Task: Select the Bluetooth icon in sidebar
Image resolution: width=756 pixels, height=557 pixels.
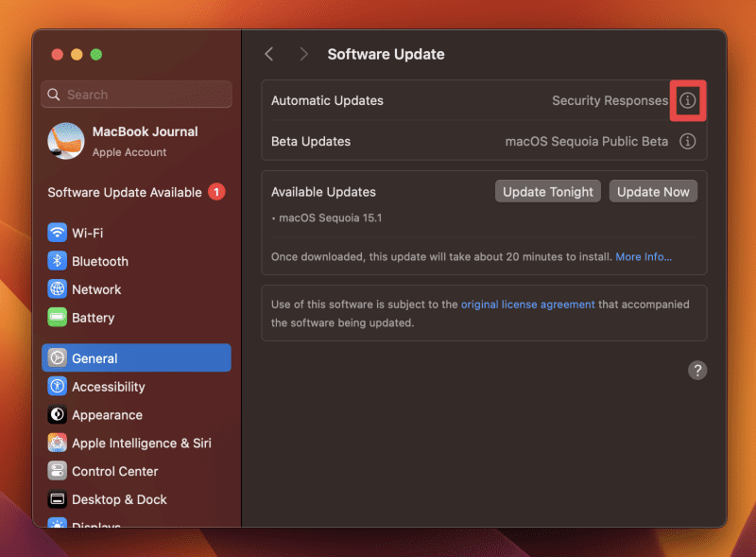Action: coord(57,261)
